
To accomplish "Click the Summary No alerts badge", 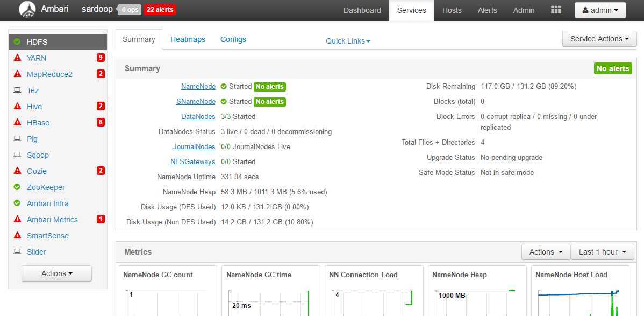I will (x=613, y=68).
